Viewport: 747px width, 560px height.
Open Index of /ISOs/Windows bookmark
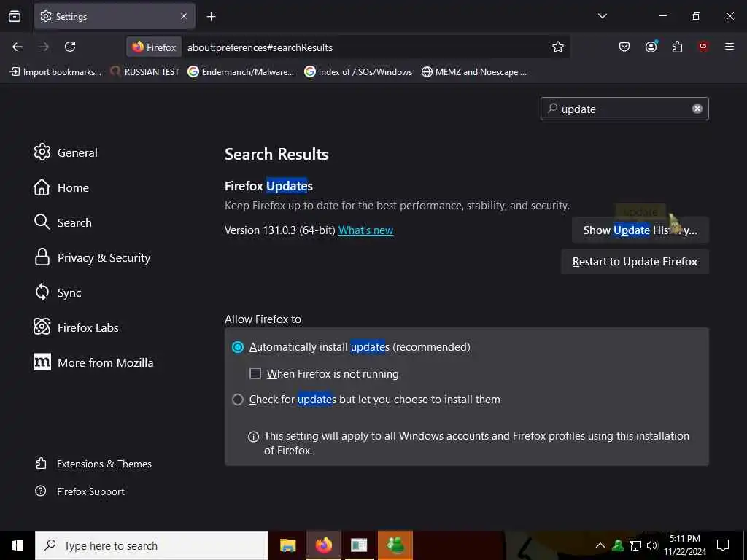click(x=358, y=72)
